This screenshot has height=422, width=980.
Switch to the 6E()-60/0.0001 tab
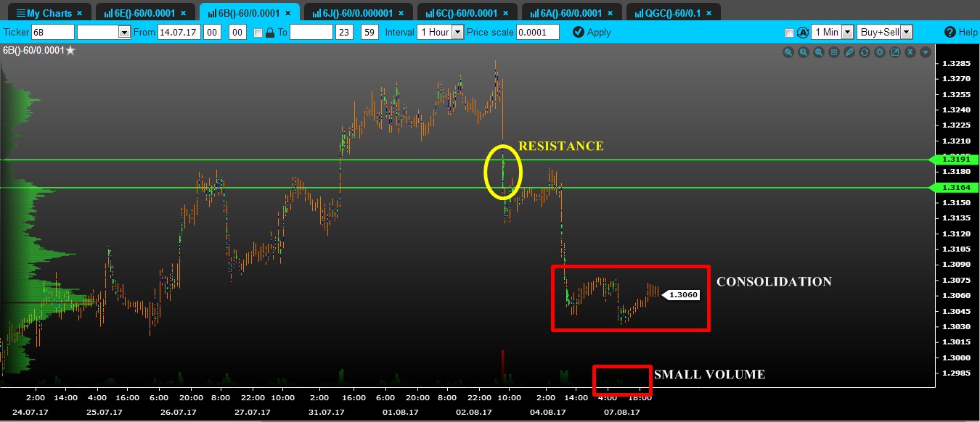[x=144, y=13]
